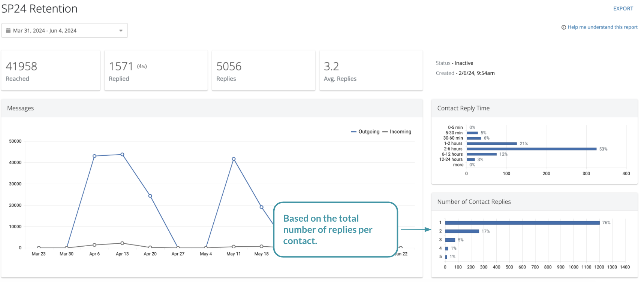The width and height of the screenshot is (644, 283).
Task: Open the date range dropdown arrow
Action: (x=121, y=31)
